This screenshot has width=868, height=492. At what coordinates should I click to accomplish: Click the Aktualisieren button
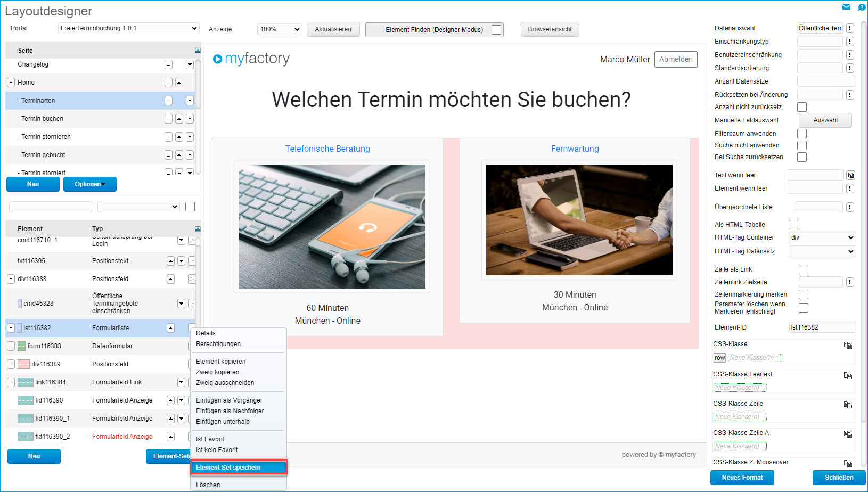coord(333,29)
